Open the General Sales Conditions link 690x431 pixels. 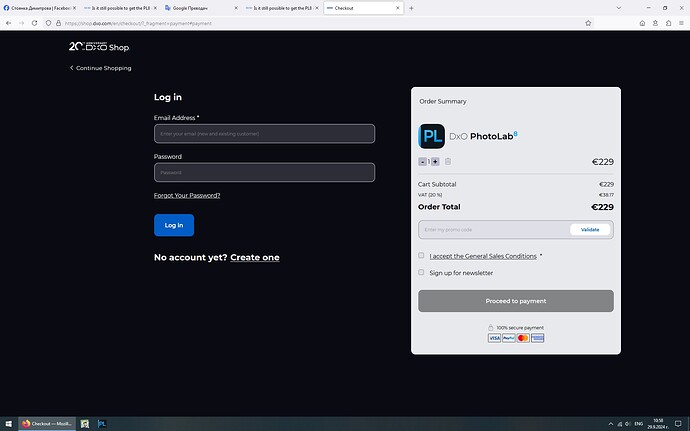(483, 256)
